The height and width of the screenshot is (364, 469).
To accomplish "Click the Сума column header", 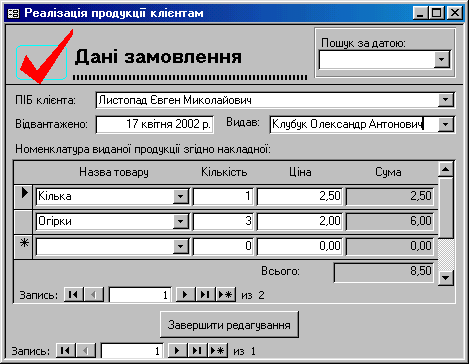I will (x=388, y=172).
